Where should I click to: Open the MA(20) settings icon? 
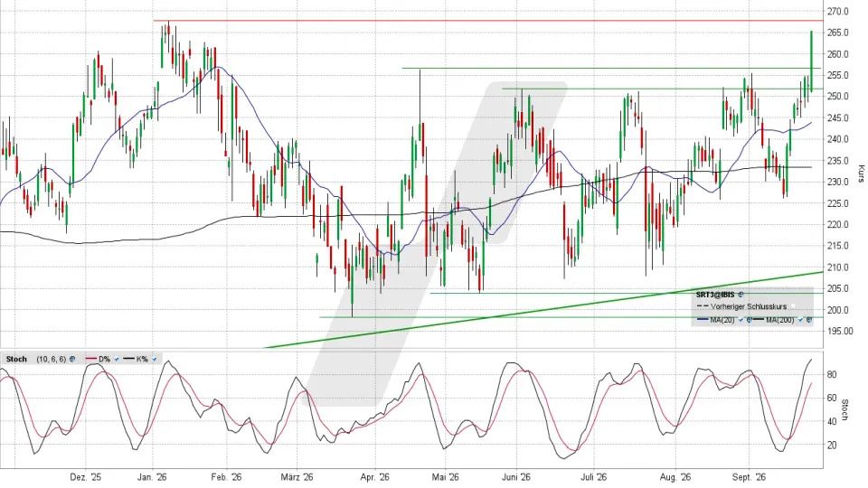click(x=749, y=319)
